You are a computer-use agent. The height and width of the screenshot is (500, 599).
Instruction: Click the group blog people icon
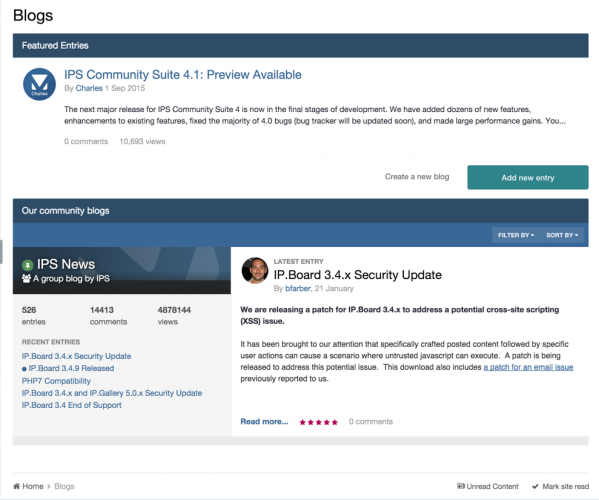coord(26,278)
